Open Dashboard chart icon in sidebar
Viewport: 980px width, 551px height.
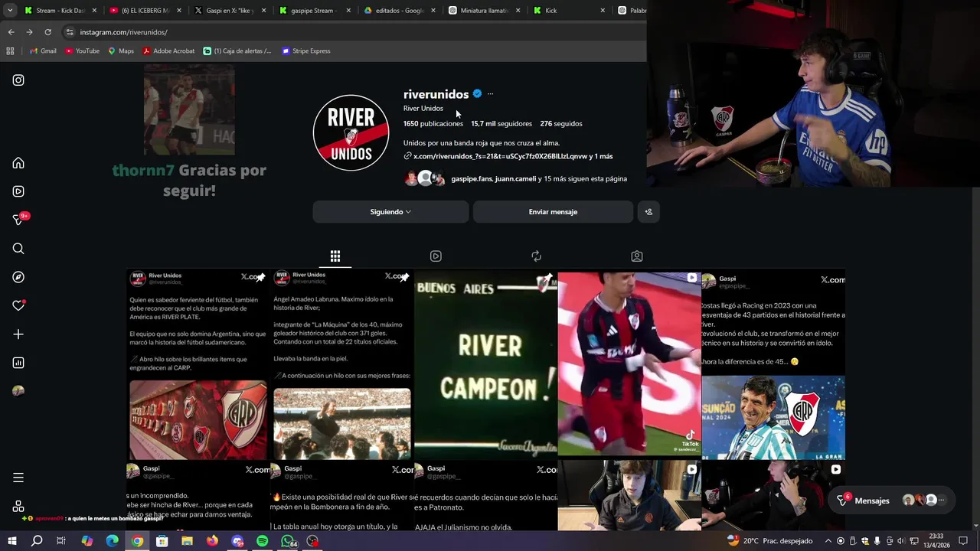pyautogui.click(x=18, y=363)
